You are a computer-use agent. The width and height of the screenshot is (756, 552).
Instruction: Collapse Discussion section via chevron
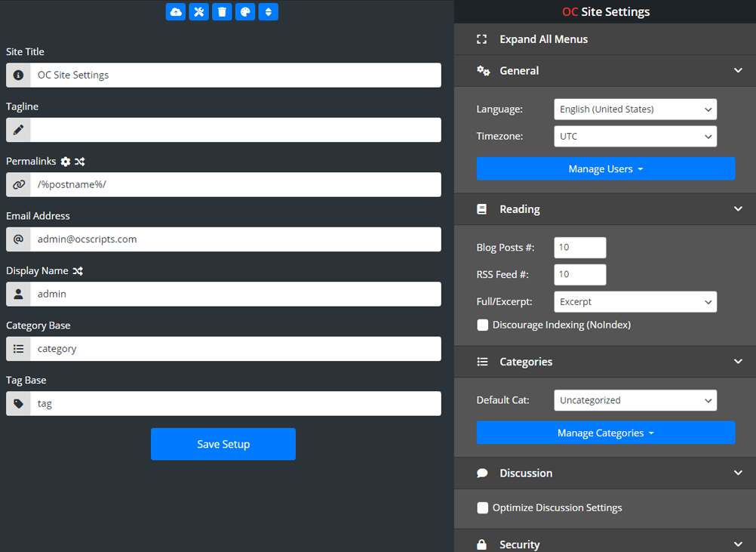coord(738,473)
